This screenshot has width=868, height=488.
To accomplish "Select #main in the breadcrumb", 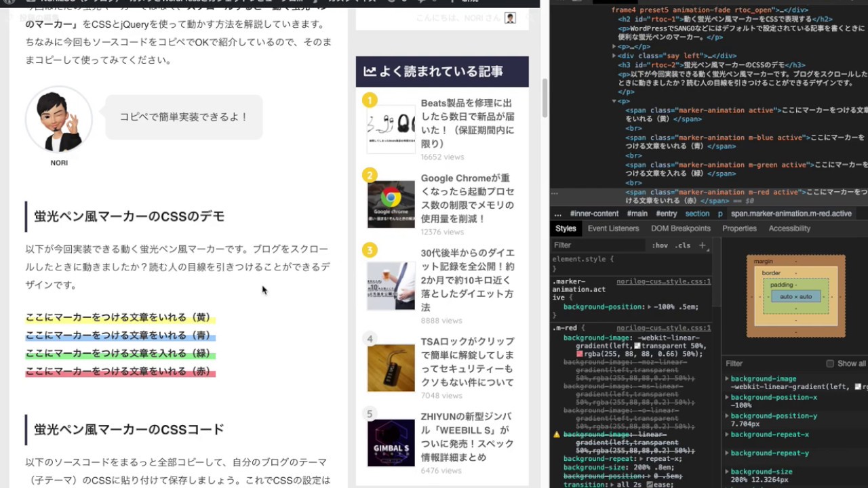I will (x=637, y=213).
